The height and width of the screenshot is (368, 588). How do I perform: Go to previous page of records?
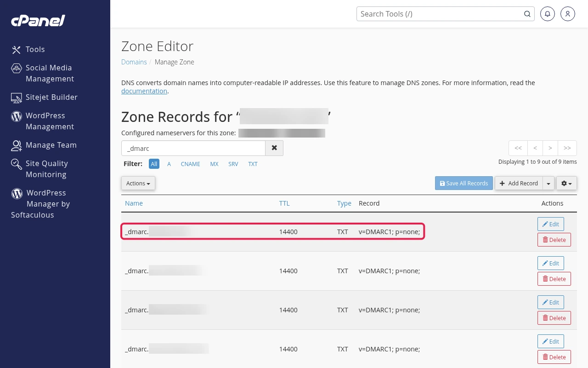(x=535, y=148)
